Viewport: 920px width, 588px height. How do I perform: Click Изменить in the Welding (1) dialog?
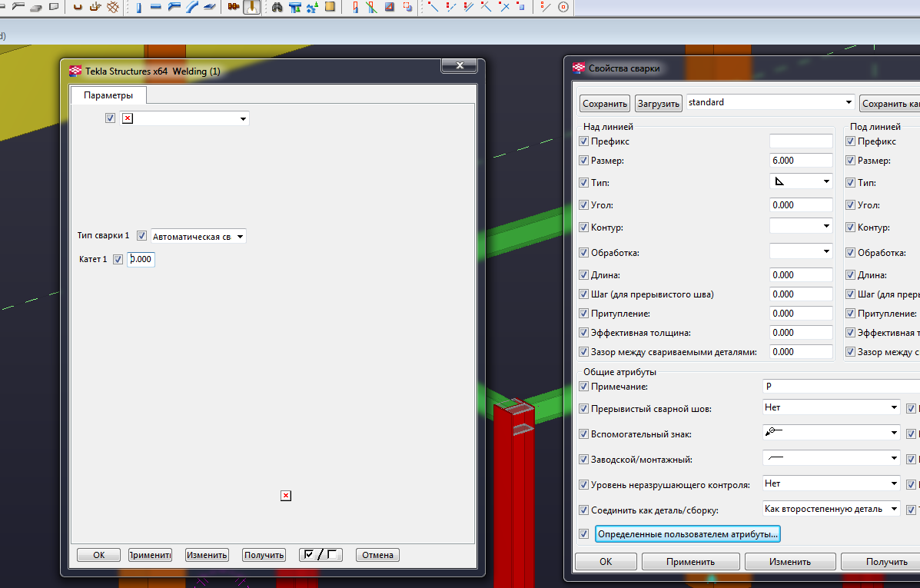point(207,555)
